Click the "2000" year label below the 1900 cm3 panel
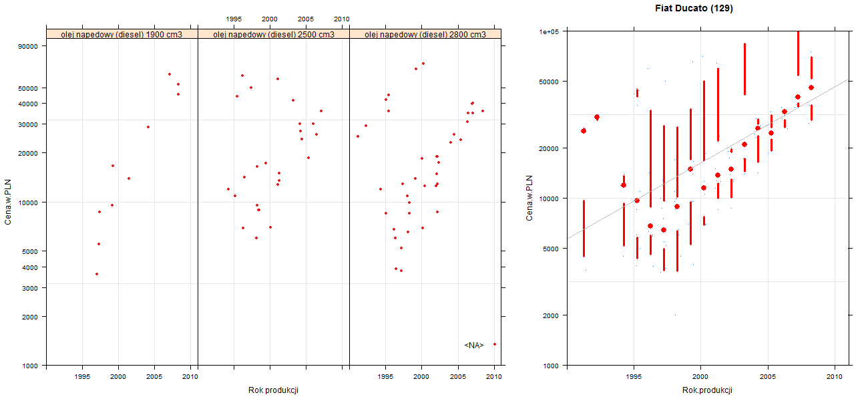This screenshot has width=868, height=401. (118, 377)
